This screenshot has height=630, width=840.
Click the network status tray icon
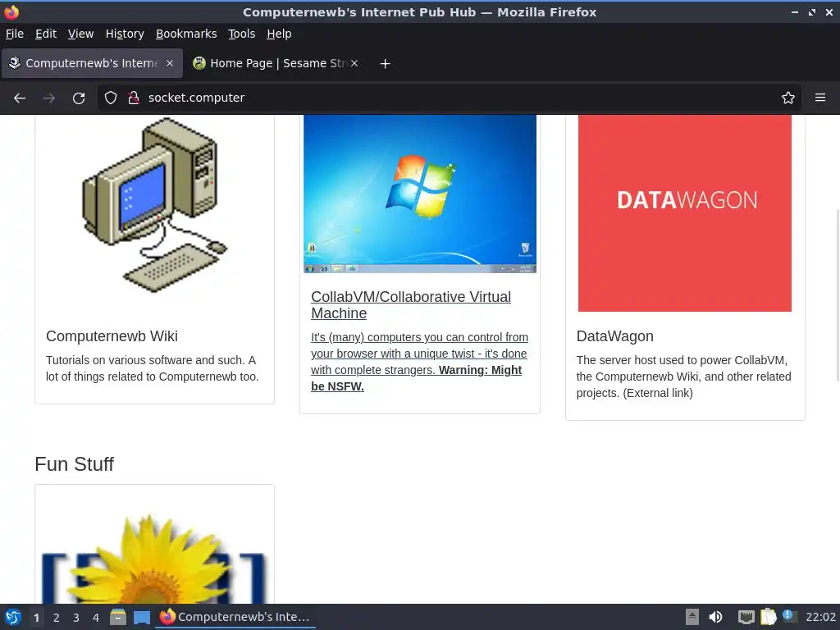point(746,617)
